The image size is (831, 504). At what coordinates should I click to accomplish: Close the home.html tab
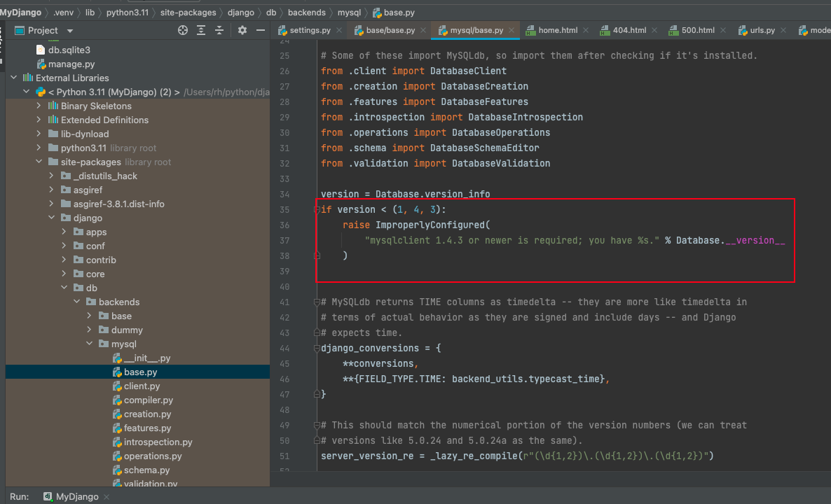[586, 30]
